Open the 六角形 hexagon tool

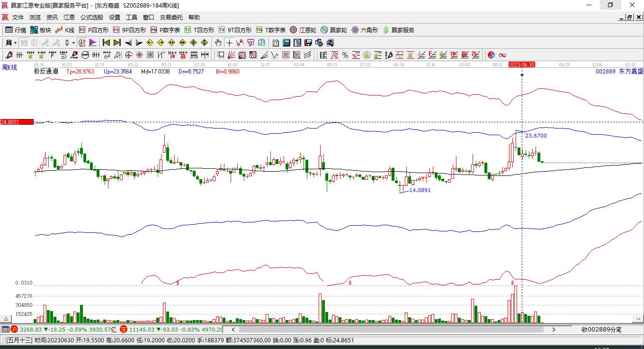click(365, 30)
